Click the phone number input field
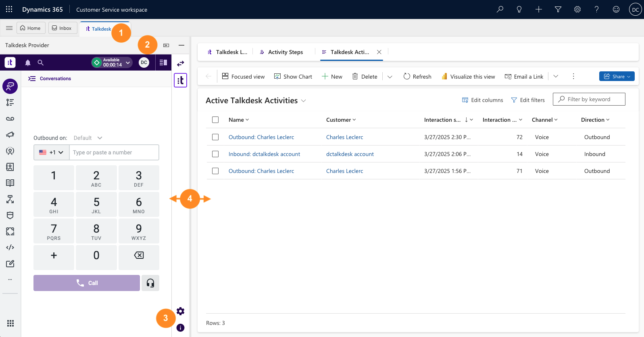 (x=114, y=152)
